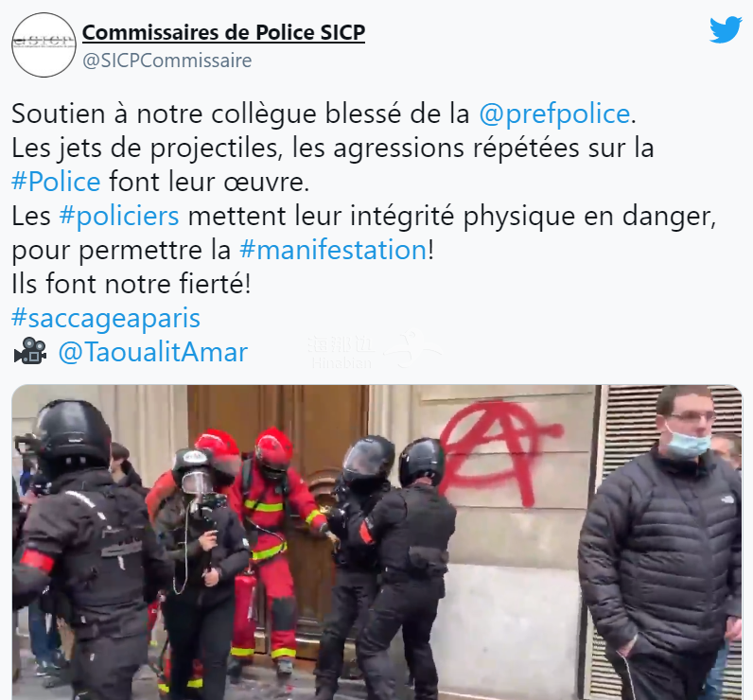Viewport: 753px width, 700px height.
Task: Click the Twitter bird logo
Action: (x=726, y=29)
